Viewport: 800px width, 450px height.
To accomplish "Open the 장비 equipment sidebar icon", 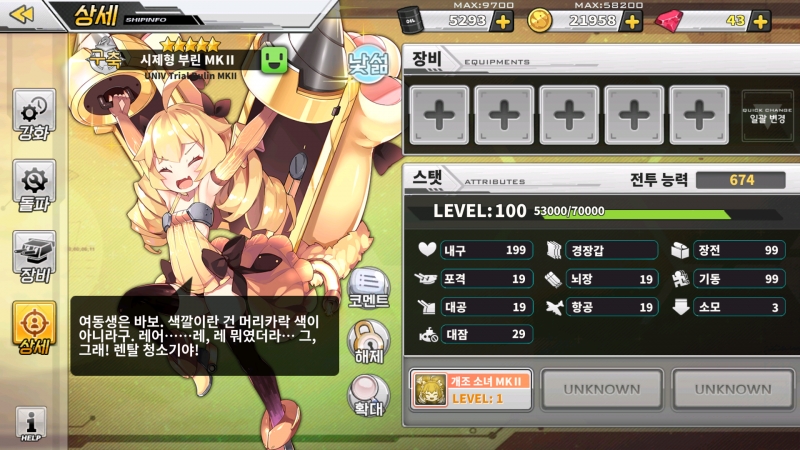I will [34, 257].
